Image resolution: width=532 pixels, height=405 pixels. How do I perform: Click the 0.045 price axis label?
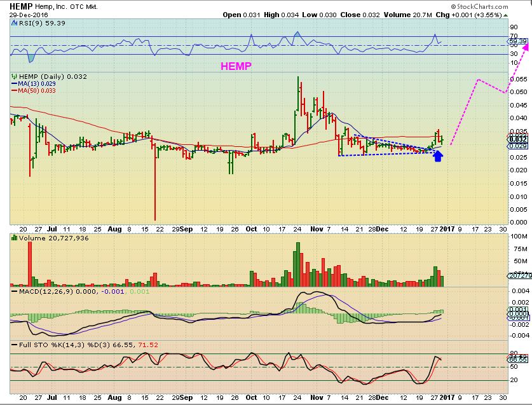coord(519,106)
